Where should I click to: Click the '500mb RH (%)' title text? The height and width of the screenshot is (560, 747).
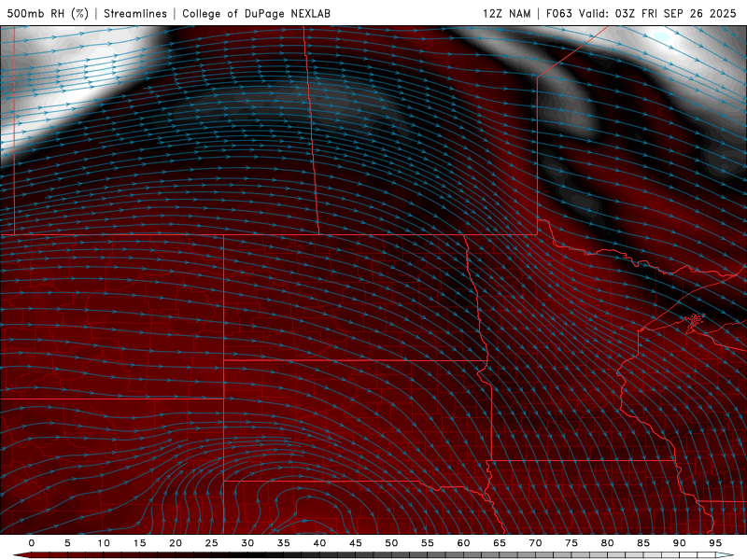[48, 13]
